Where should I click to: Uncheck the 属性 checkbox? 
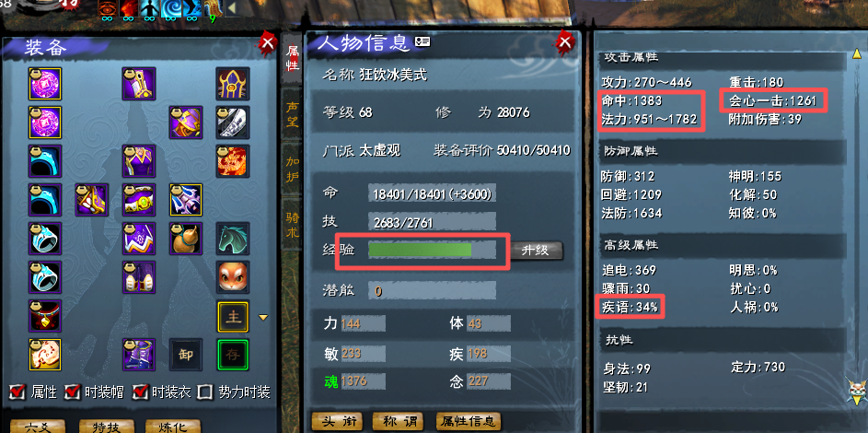click(17, 392)
